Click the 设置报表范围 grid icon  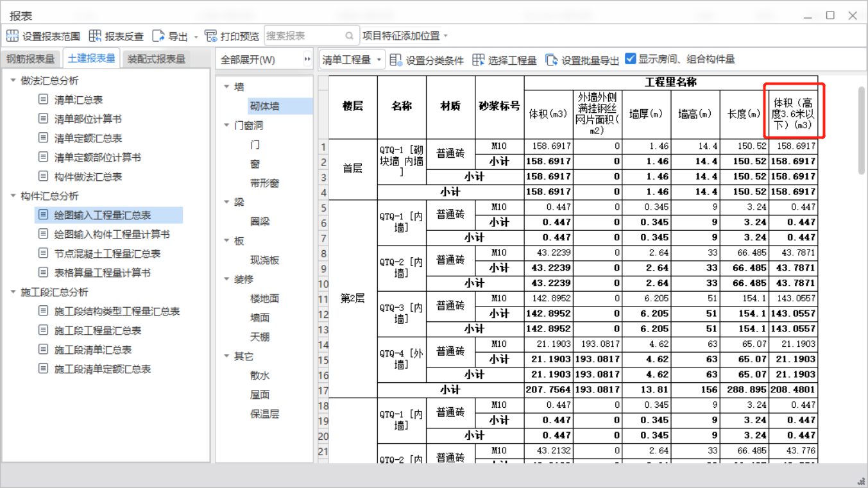click(x=12, y=36)
